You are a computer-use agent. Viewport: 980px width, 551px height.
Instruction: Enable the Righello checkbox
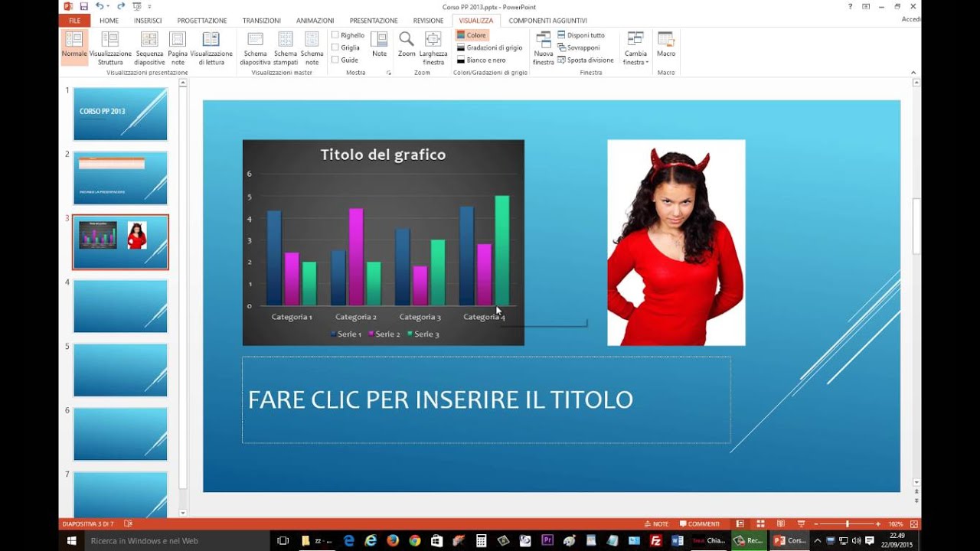[x=335, y=35]
